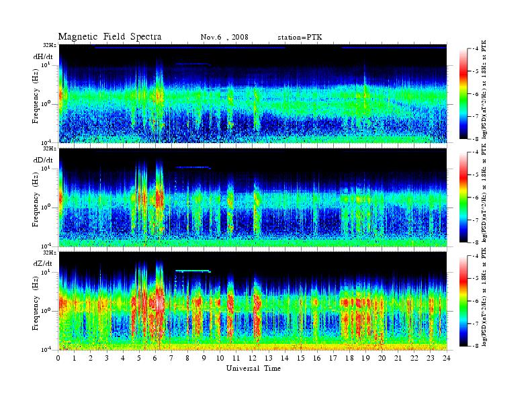Click time axis tick label "10"
The width and height of the screenshot is (532, 411).
click(x=220, y=358)
